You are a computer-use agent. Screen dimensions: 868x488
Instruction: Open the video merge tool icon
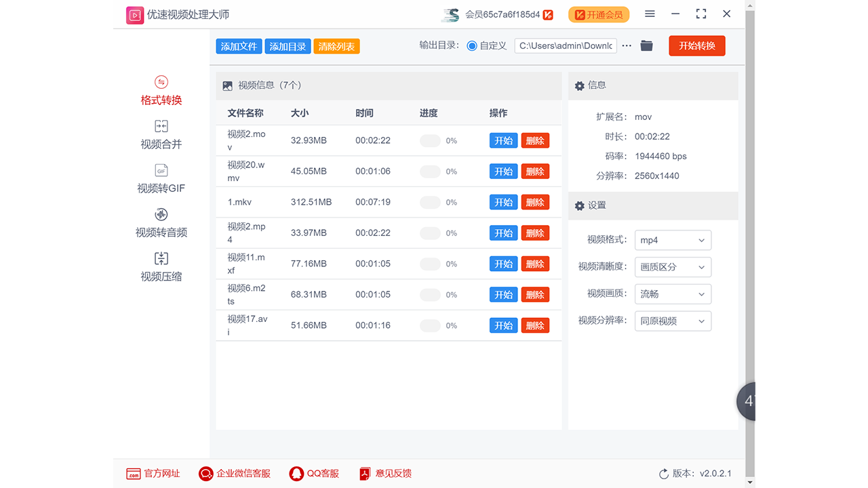click(x=161, y=127)
